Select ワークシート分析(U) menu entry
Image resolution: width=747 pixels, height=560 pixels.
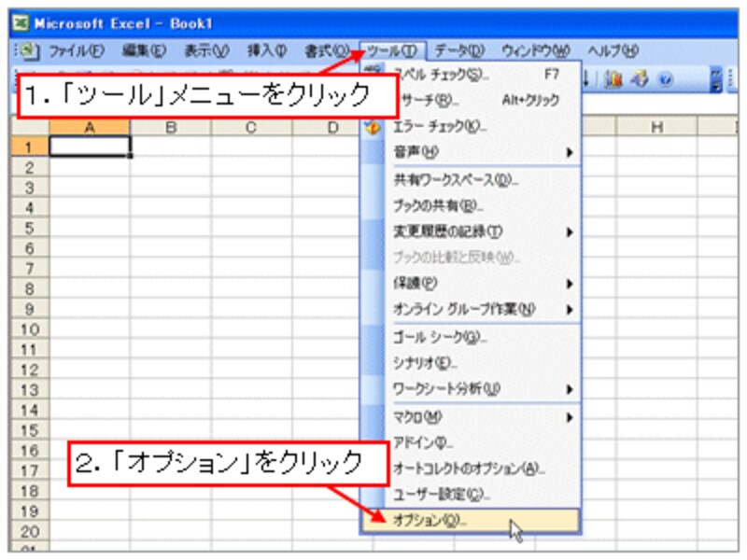[471, 389]
